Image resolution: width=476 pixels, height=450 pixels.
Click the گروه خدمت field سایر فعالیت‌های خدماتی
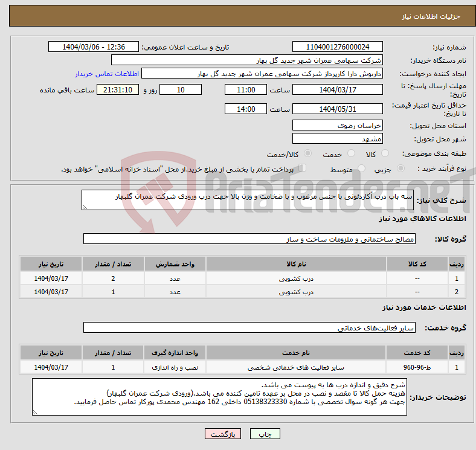pos(249,327)
